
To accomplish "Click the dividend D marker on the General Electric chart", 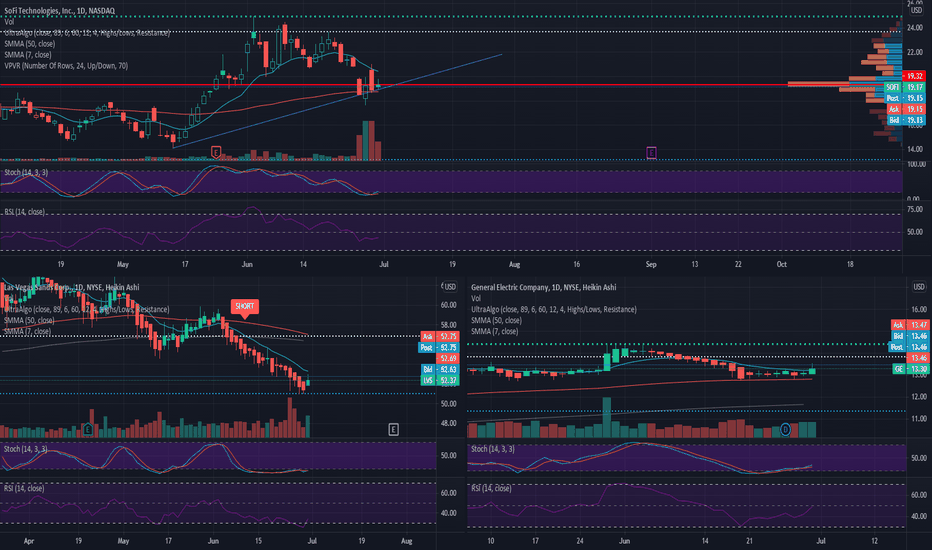I will (x=785, y=429).
